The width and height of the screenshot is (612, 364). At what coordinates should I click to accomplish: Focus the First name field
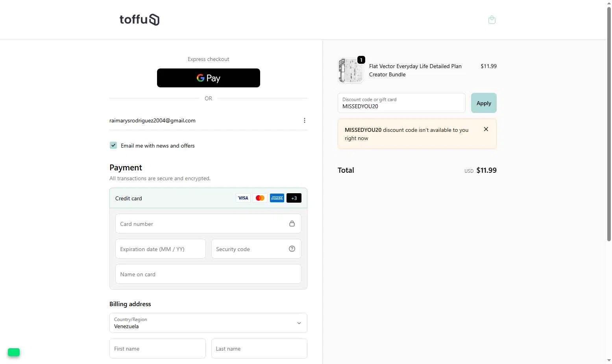tap(157, 348)
